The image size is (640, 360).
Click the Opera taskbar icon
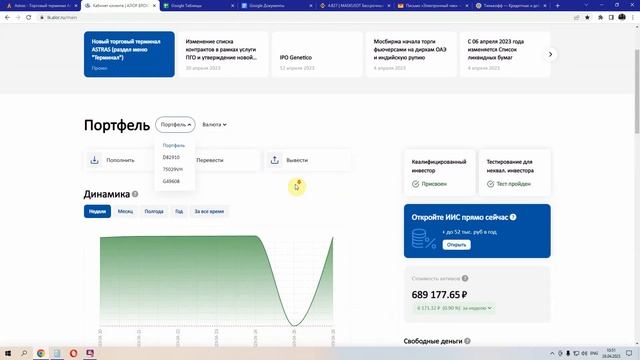point(73,353)
